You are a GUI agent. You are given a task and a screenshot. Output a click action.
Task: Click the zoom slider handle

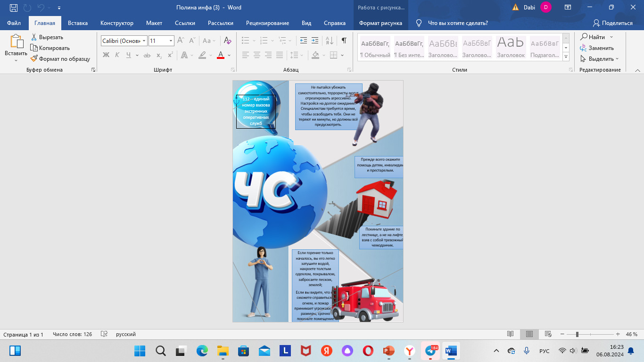(x=577, y=334)
